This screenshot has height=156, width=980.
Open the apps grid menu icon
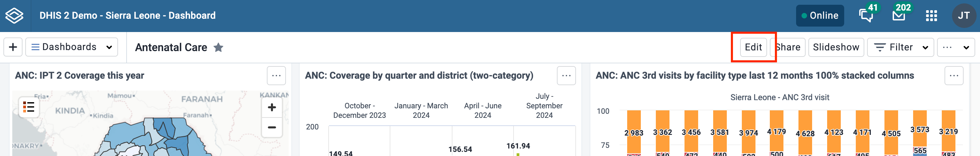point(931,16)
